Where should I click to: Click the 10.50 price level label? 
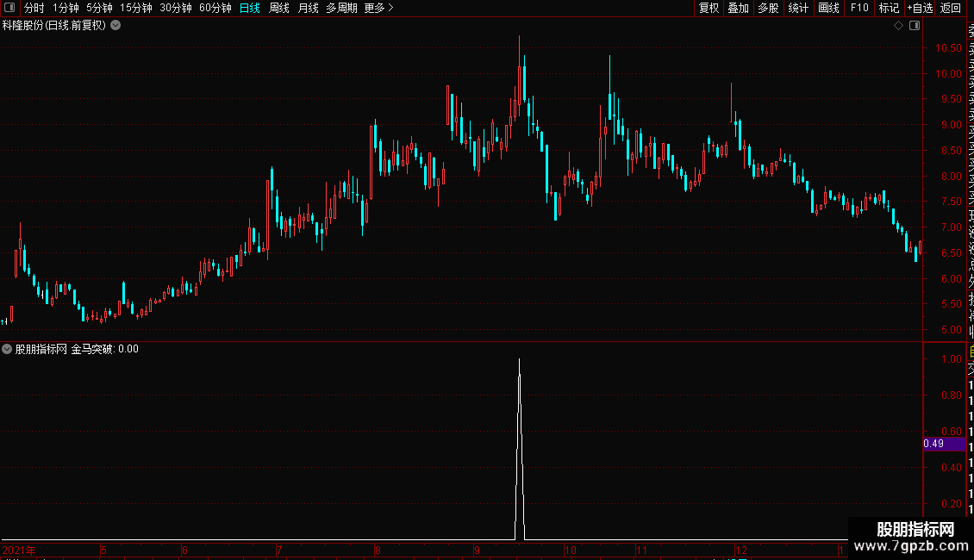948,47
